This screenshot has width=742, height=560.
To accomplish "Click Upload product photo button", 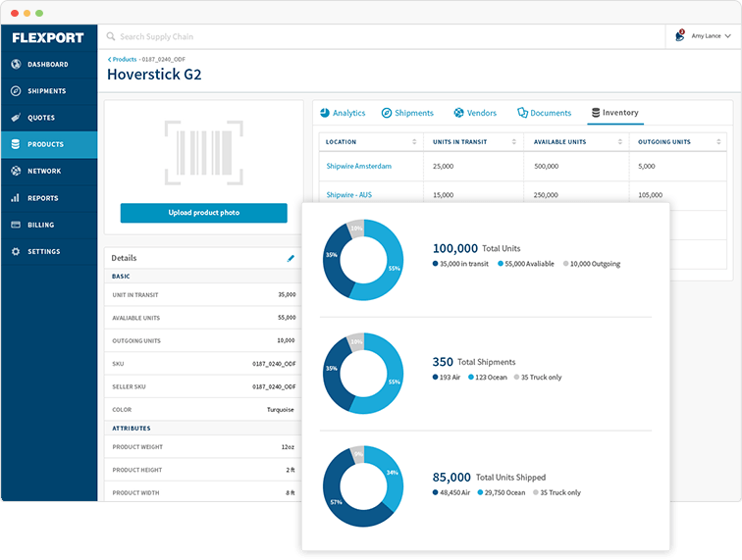I will 204,213.
